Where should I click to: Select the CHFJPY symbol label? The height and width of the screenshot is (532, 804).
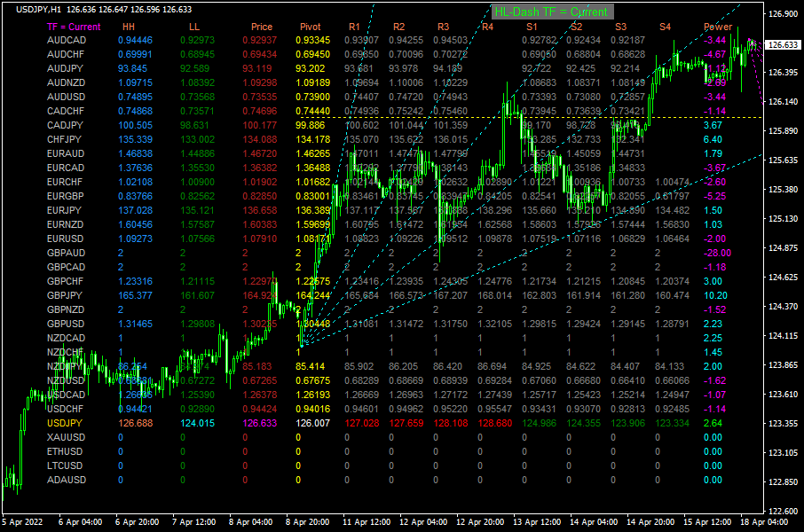[x=66, y=140]
